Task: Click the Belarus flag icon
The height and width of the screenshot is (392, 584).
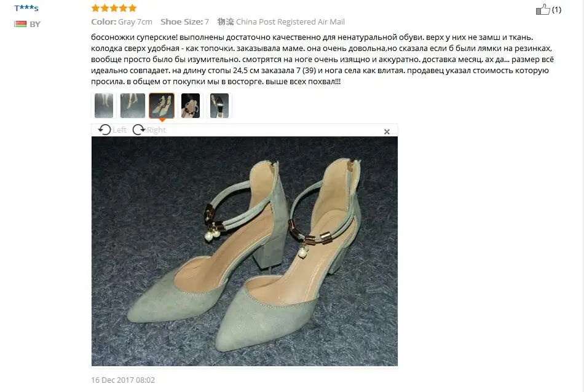Action: 20,24
